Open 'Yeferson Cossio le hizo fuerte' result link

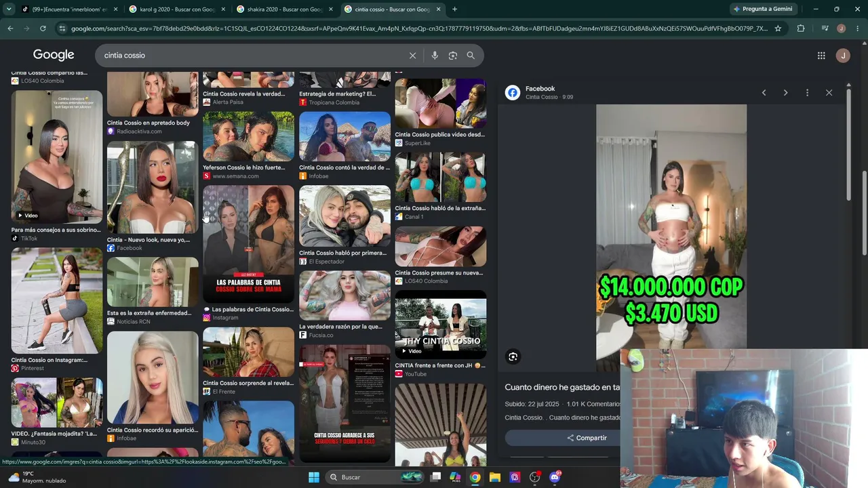pos(244,167)
